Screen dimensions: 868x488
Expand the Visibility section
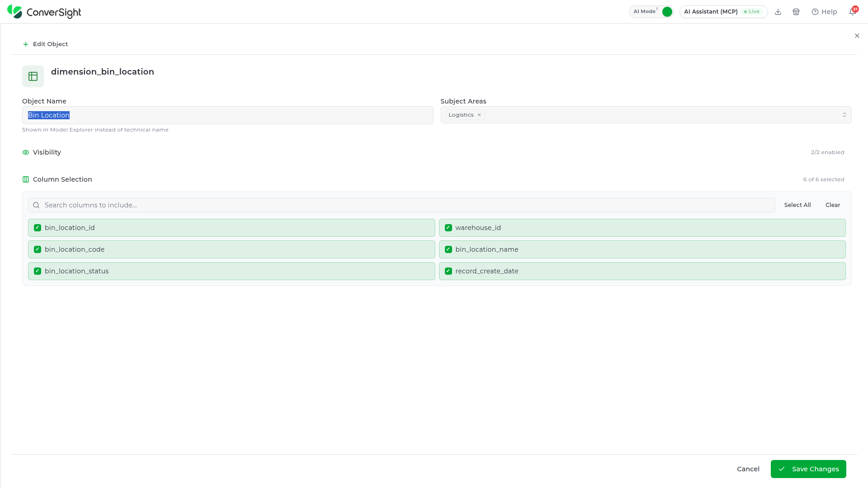pyautogui.click(x=47, y=152)
